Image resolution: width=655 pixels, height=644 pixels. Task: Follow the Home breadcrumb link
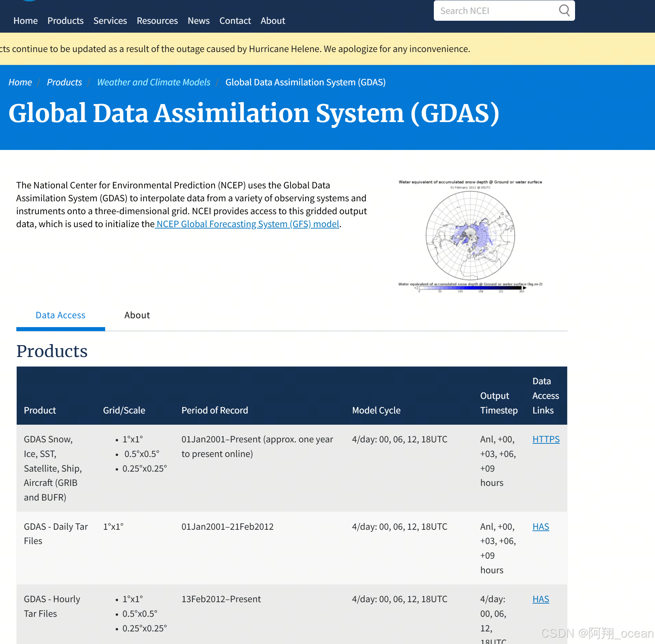coord(20,82)
